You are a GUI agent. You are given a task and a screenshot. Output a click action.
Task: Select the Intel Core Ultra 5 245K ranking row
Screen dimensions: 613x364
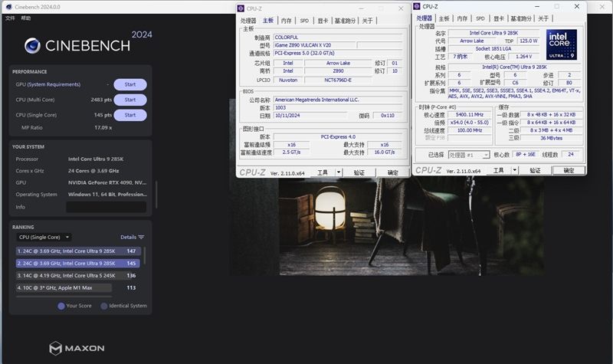coord(78,275)
